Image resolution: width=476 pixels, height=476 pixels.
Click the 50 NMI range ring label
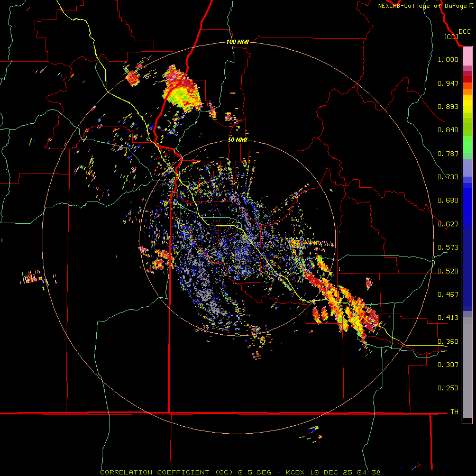pos(237,140)
